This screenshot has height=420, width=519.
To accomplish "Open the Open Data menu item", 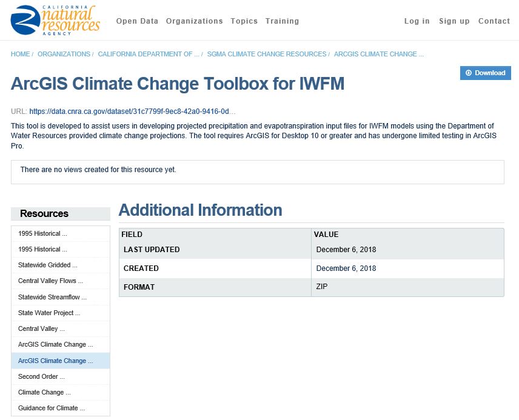I will [x=137, y=21].
